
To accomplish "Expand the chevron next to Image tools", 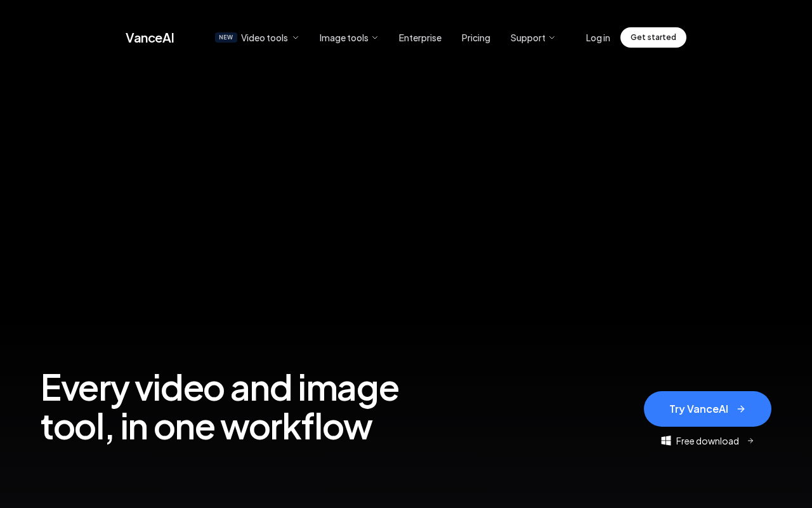I will click(375, 37).
